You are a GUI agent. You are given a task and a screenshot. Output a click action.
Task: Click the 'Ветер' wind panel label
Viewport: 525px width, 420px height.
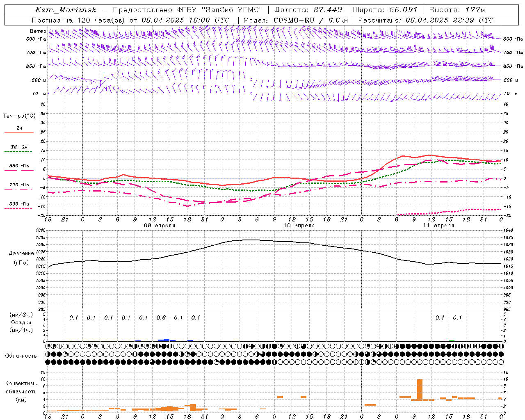click(x=38, y=31)
